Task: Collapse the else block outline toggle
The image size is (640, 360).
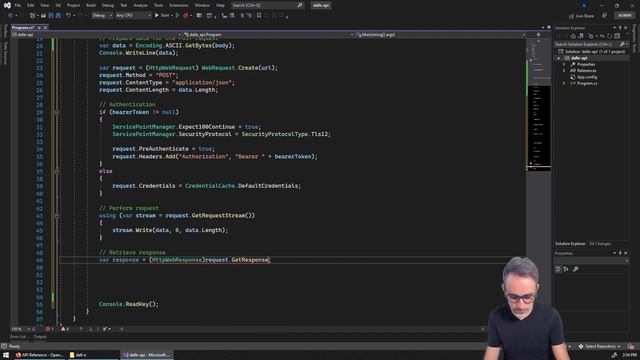Action: 57,171
